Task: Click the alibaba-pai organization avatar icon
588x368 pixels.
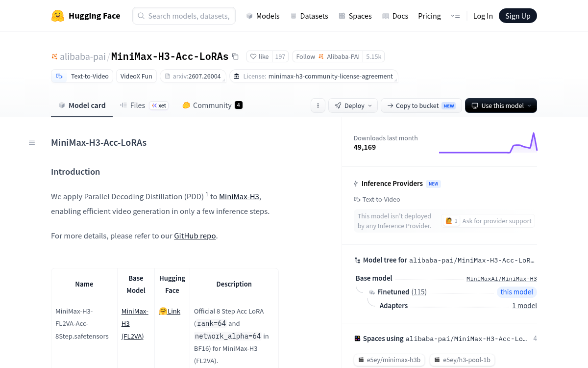Action: [54, 56]
